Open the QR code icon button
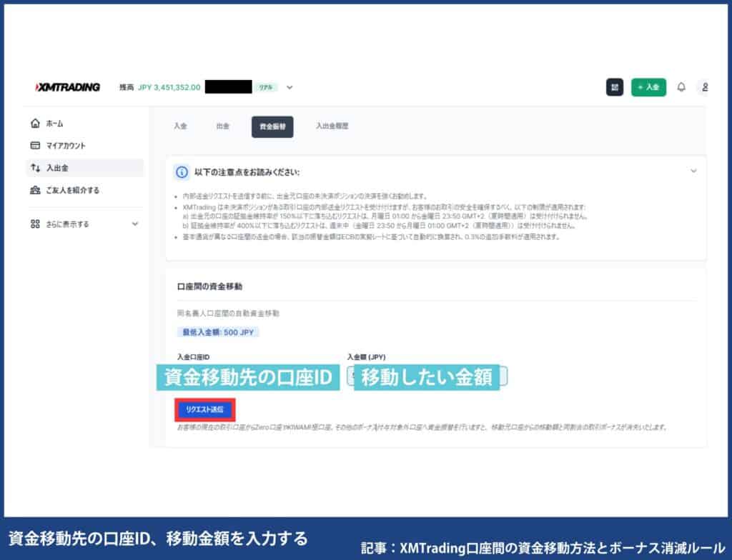Image resolution: width=732 pixels, height=560 pixels. (614, 87)
